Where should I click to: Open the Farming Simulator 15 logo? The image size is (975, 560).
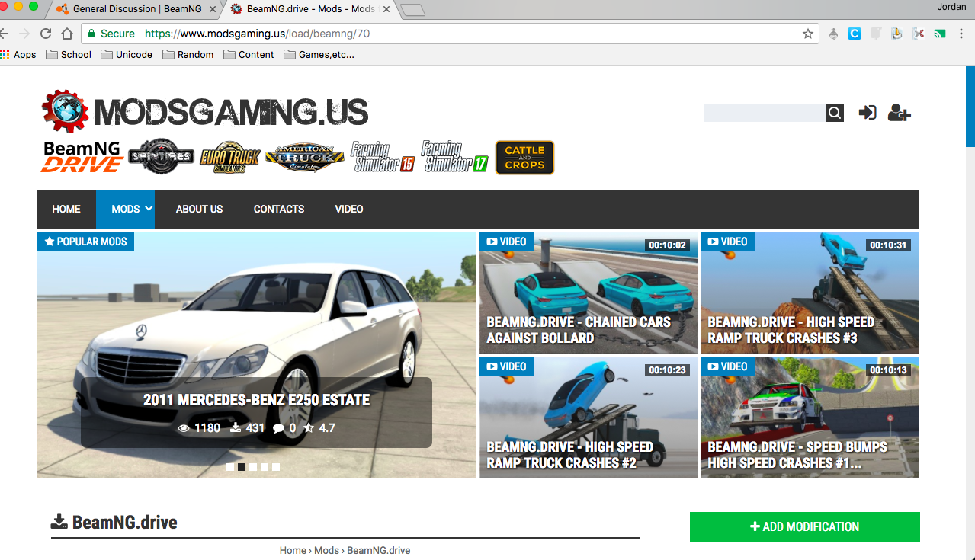383,157
